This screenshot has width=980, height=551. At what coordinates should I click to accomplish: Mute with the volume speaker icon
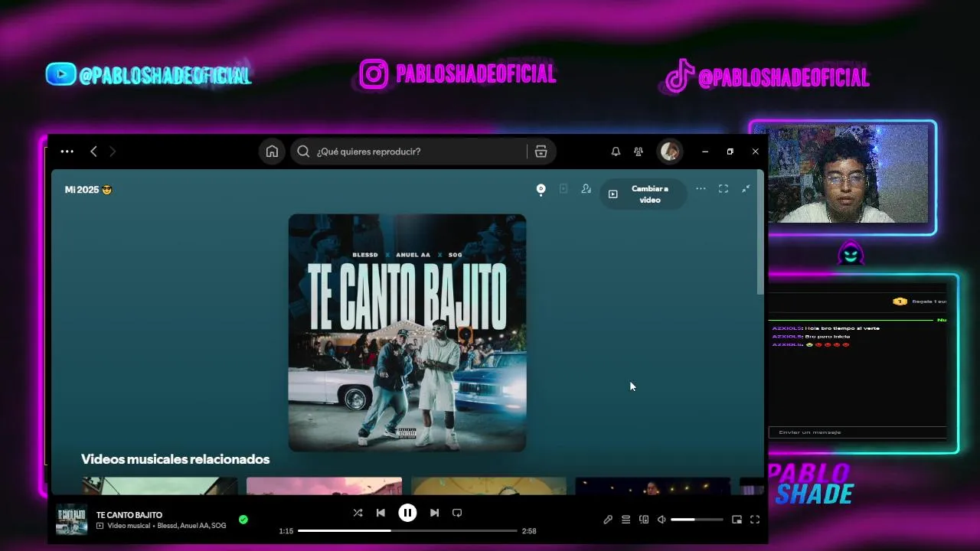(661, 520)
